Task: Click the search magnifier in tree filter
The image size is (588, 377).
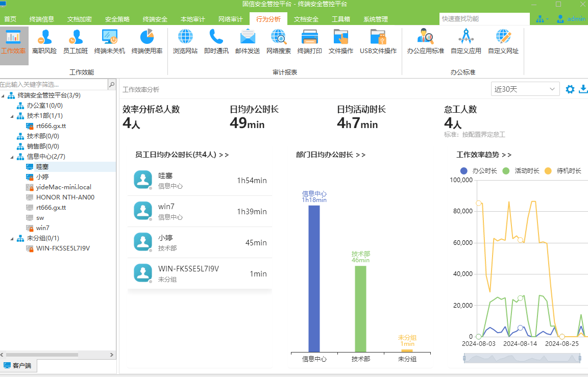Action: tap(112, 85)
